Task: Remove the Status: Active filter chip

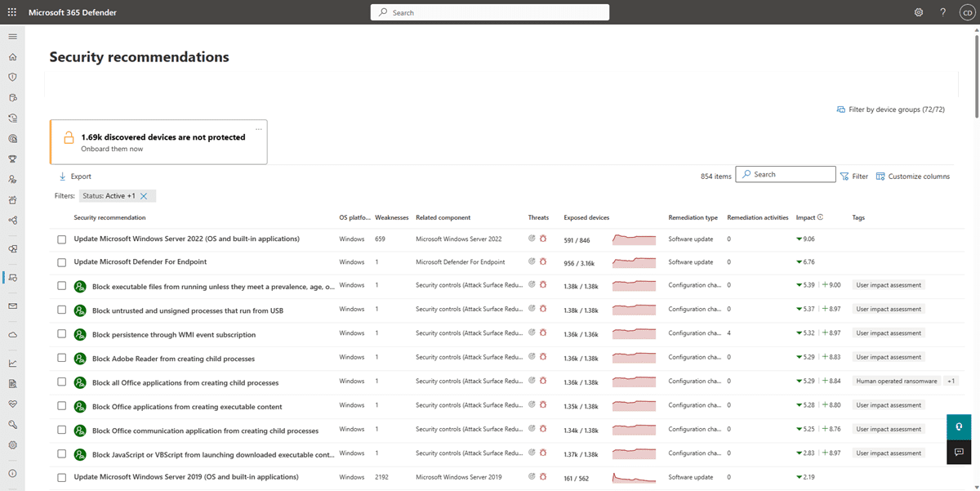Action: pos(145,195)
